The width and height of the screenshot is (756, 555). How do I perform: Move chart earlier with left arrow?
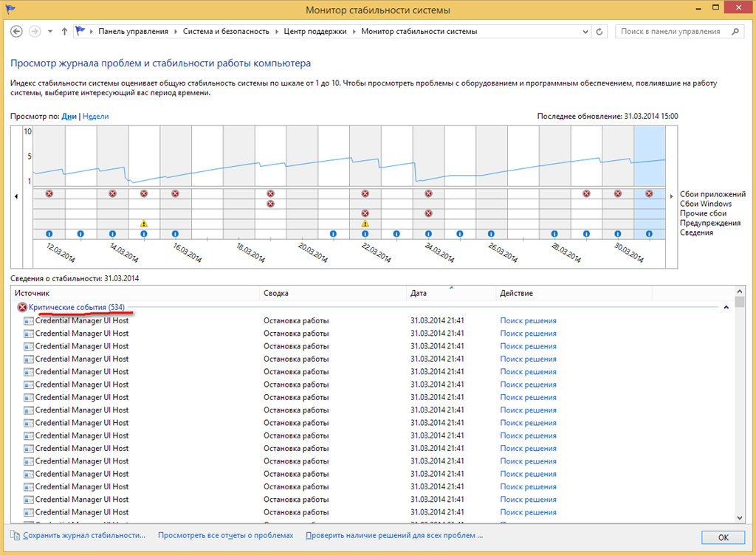point(16,196)
